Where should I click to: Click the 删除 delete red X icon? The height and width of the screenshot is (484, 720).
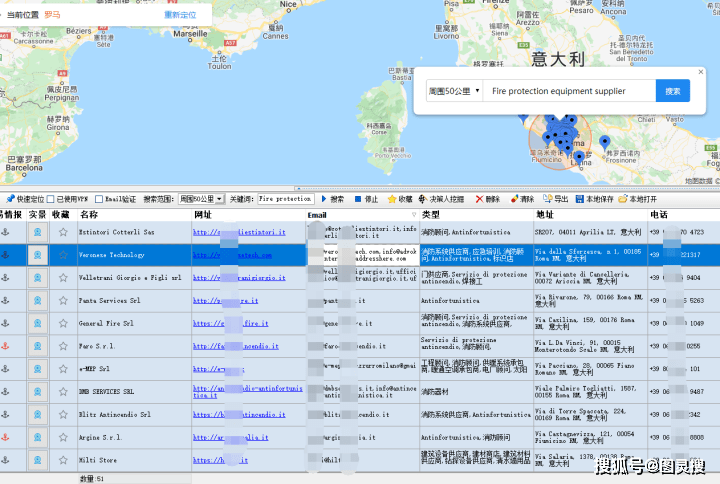click(x=480, y=199)
